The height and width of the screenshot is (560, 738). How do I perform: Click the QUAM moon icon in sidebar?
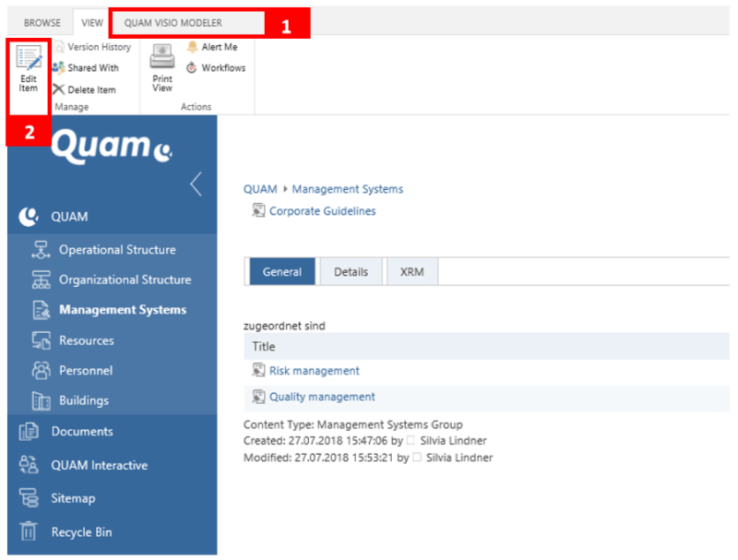point(29,217)
